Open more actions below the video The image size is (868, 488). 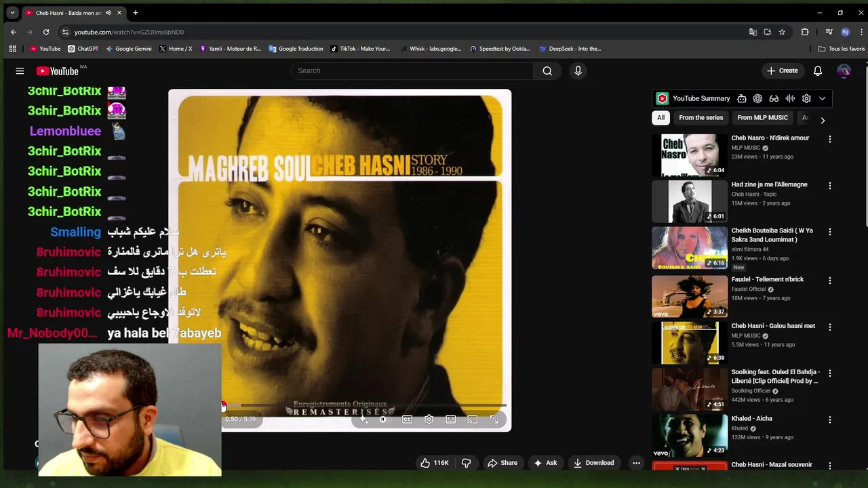tap(636, 463)
